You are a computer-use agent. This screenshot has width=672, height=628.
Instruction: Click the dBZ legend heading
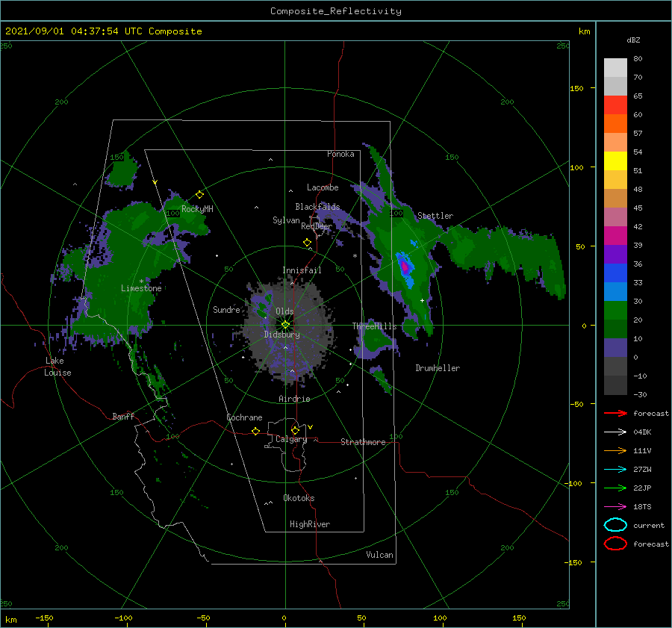point(633,40)
